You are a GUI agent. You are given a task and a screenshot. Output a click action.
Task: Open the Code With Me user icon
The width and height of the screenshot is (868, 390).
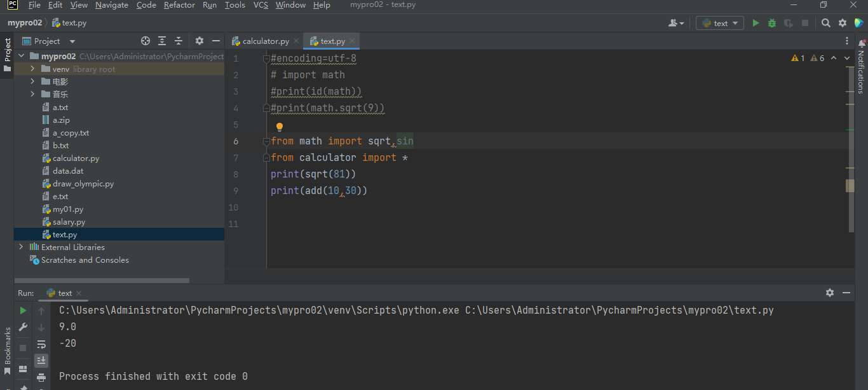click(676, 23)
